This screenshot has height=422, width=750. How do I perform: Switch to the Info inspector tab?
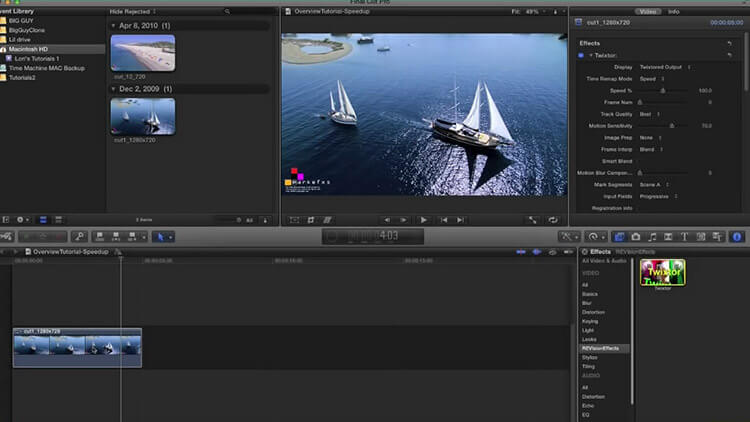673,11
